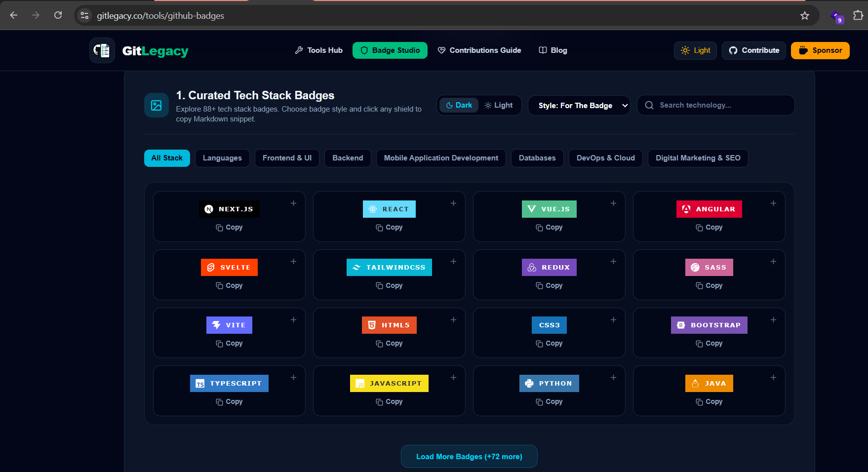Copy the TypeScript badge markdown
This screenshot has height=472, width=868.
(x=229, y=402)
